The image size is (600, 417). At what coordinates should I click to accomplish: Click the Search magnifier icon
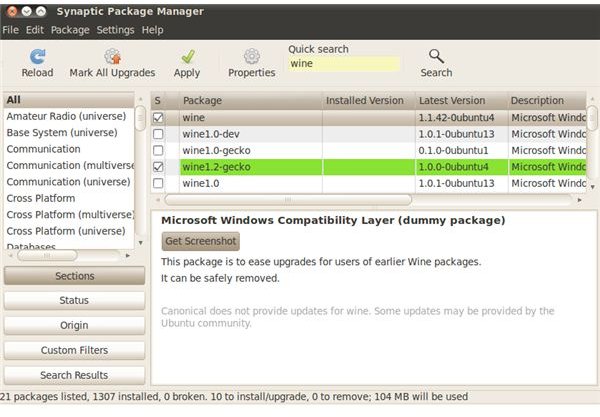click(x=436, y=57)
